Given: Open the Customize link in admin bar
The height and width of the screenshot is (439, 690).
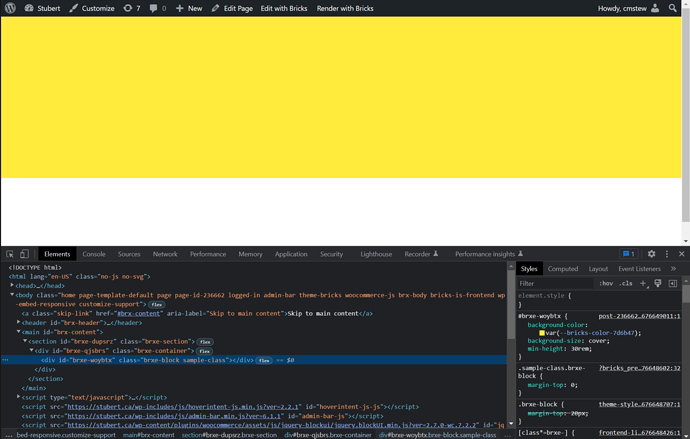Looking at the screenshot, I should pyautogui.click(x=92, y=8).
